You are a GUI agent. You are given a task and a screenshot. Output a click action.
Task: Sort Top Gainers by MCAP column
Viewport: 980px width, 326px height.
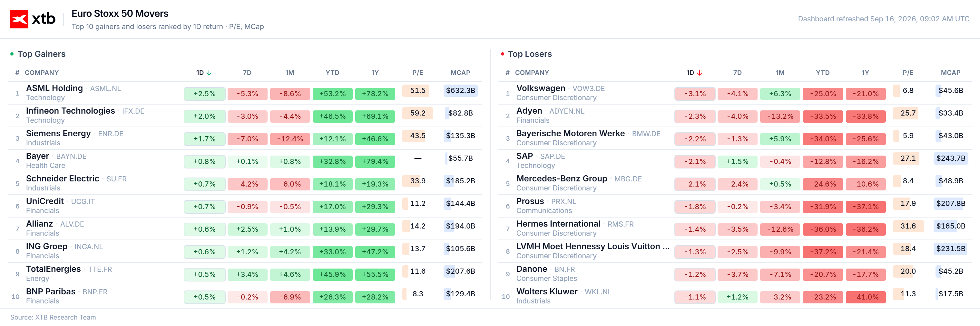coord(460,73)
